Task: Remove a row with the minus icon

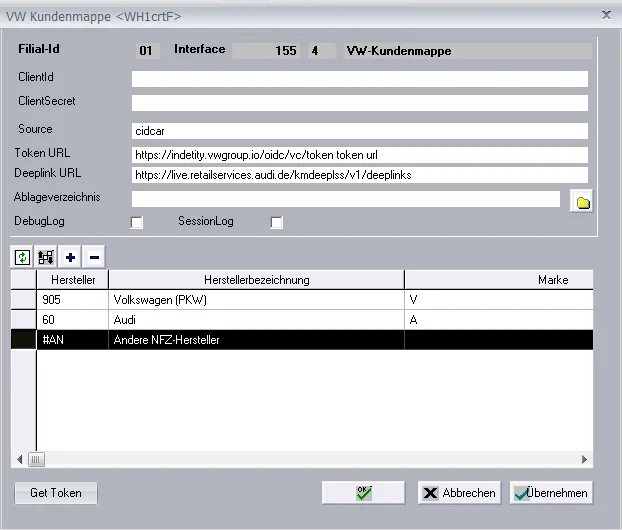Action: click(x=94, y=257)
